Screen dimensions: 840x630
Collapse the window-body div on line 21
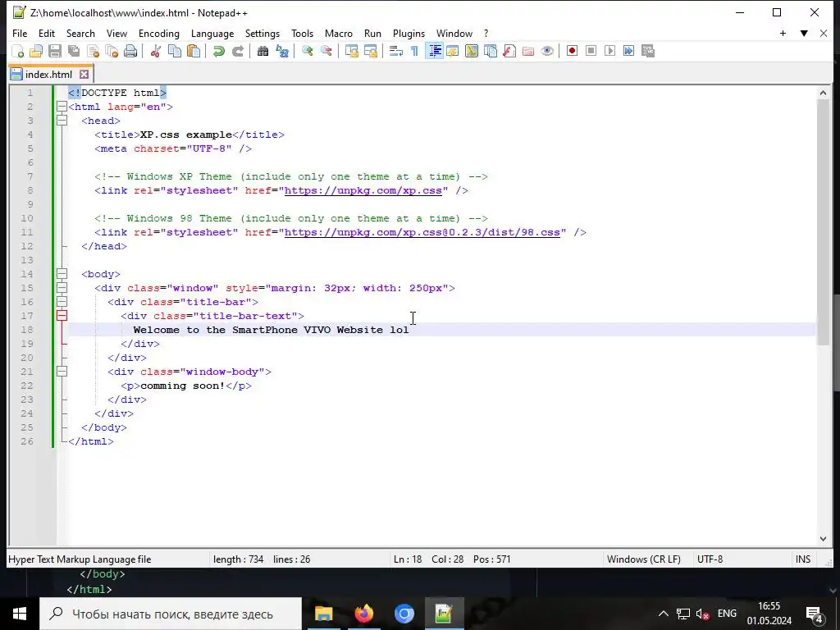62,372
